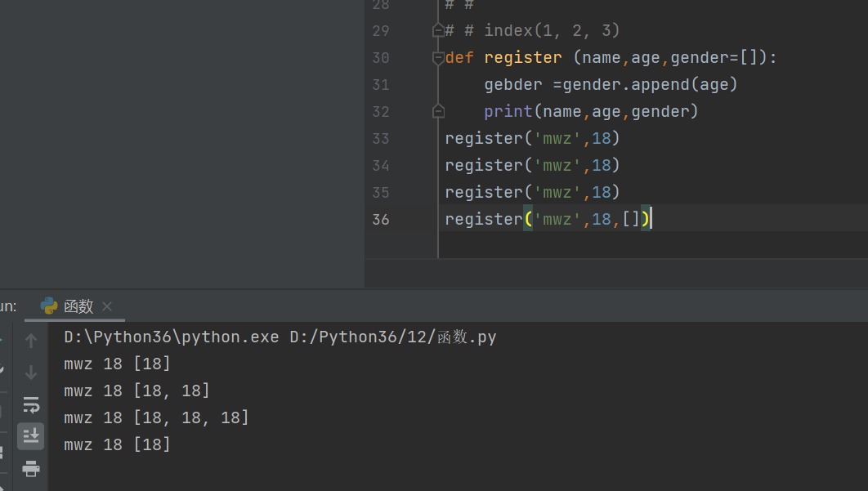Click output line 'mwz 18 [18, 18, 18]'
868x491 pixels.
tap(157, 418)
